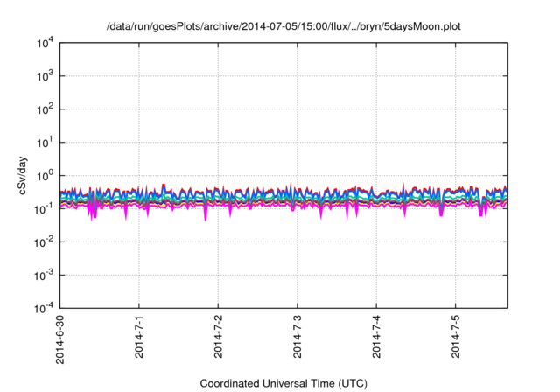Click the Coordinated Universal Time (UTC) axis label
This screenshot has width=560, height=392.
tap(283, 383)
